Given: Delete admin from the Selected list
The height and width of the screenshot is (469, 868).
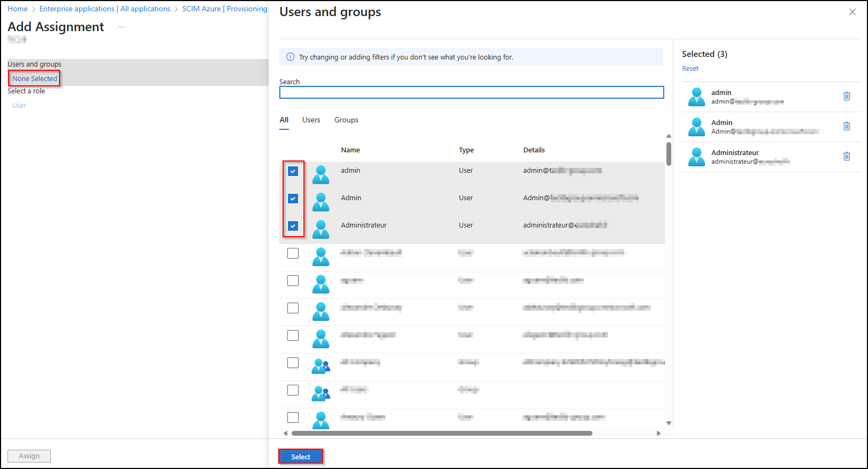Looking at the screenshot, I should 847,96.
